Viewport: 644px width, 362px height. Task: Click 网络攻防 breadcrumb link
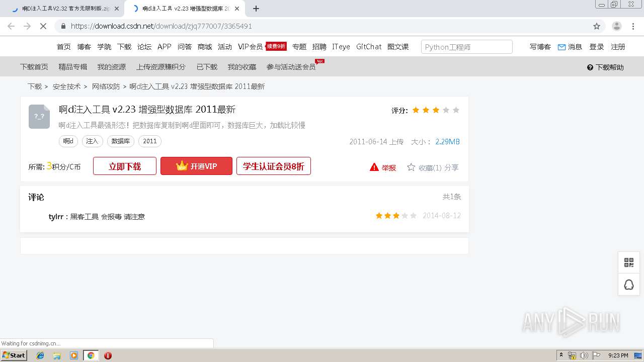tap(106, 86)
